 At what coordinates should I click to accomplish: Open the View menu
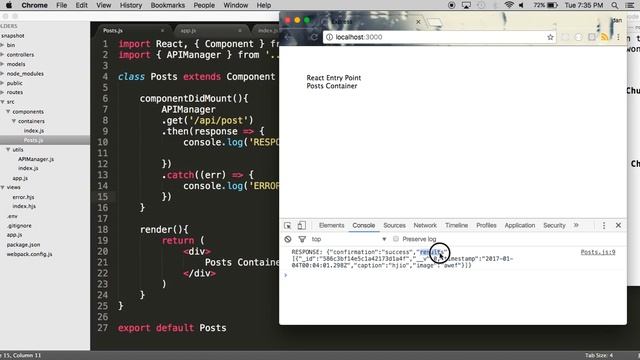[104, 5]
